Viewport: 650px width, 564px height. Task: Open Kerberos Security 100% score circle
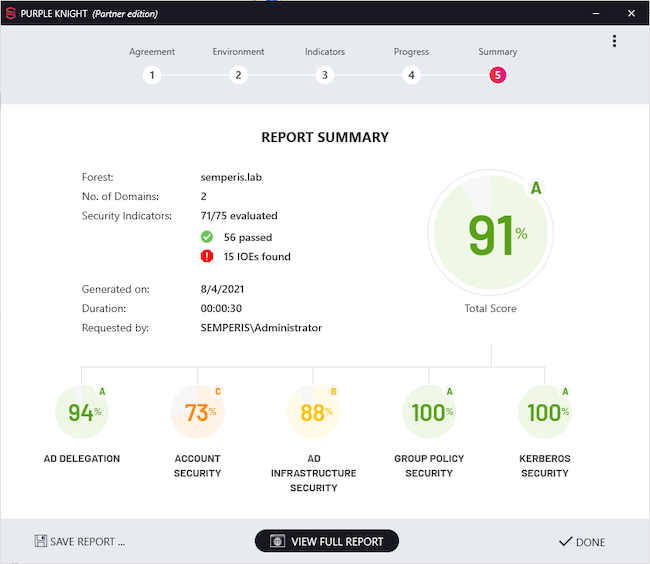(x=545, y=412)
